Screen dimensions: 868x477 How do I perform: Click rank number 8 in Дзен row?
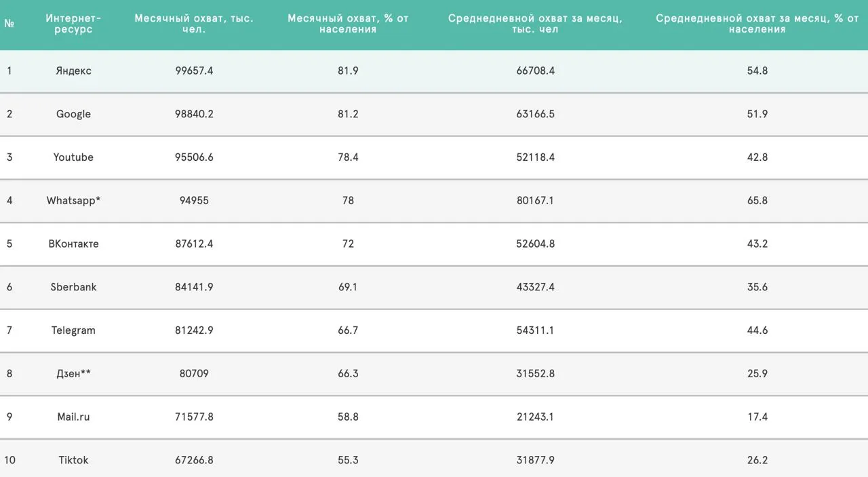(x=9, y=374)
